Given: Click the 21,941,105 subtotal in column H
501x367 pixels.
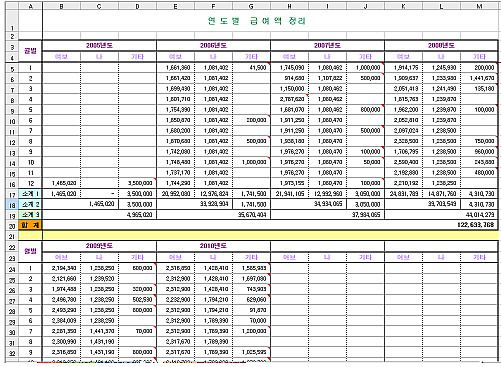Looking at the screenshot, I should click(290, 194).
